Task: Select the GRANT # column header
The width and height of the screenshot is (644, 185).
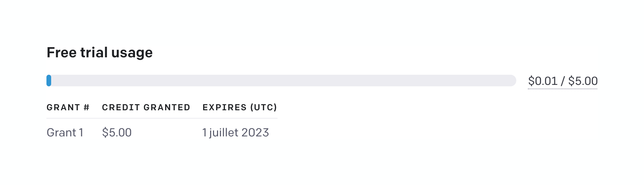Action: pos(68,107)
